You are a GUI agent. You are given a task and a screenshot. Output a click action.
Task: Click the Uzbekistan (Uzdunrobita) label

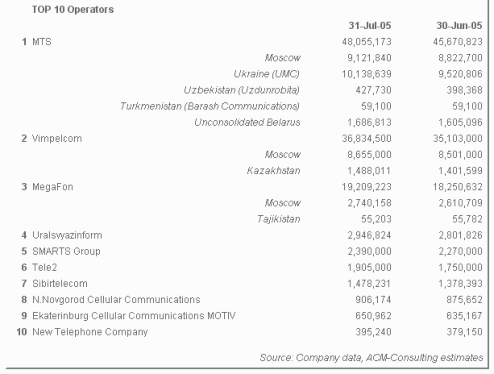coord(241,90)
